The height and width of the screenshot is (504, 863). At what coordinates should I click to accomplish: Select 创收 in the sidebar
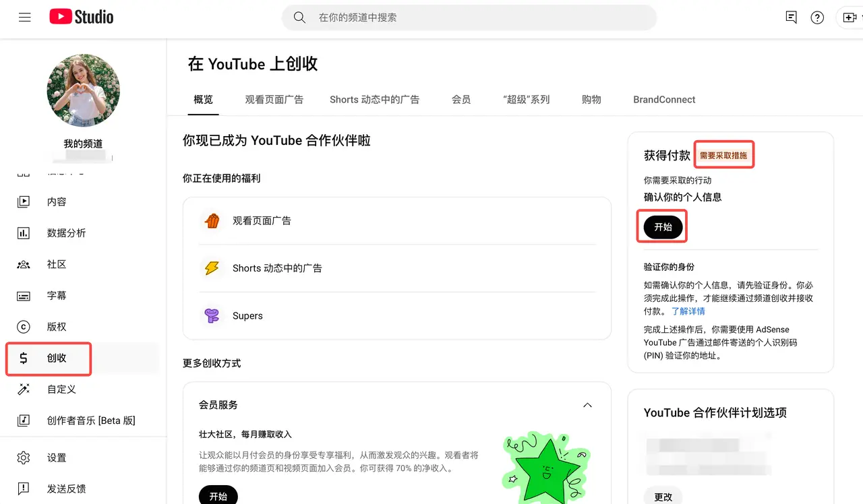(x=84, y=358)
